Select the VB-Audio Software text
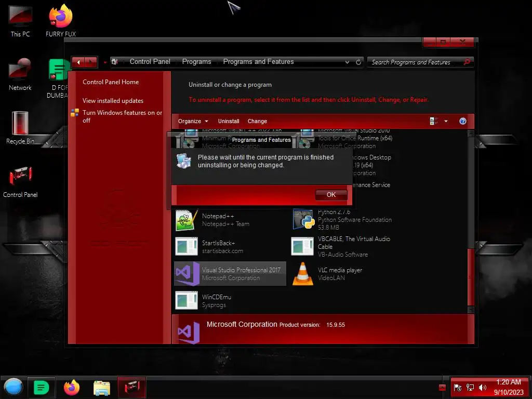532x399 pixels. click(343, 255)
